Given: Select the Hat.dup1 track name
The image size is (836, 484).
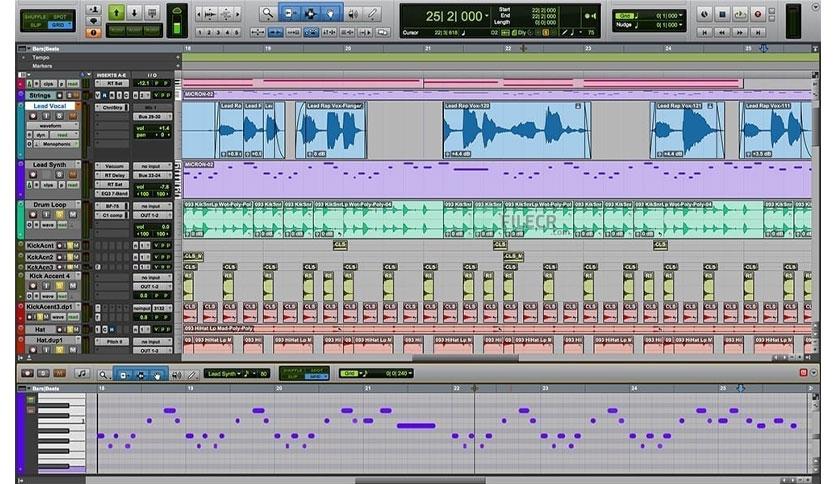Looking at the screenshot, I should click(50, 340).
